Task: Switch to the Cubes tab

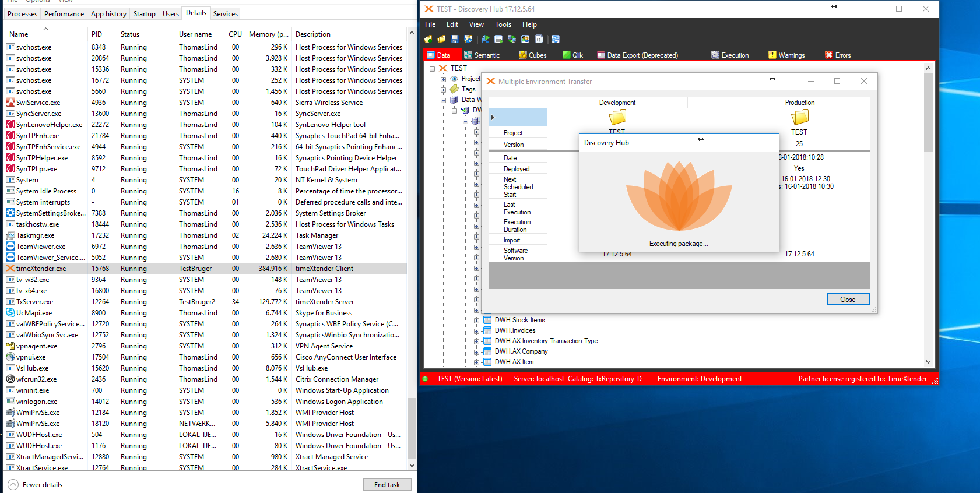Action: click(x=533, y=55)
